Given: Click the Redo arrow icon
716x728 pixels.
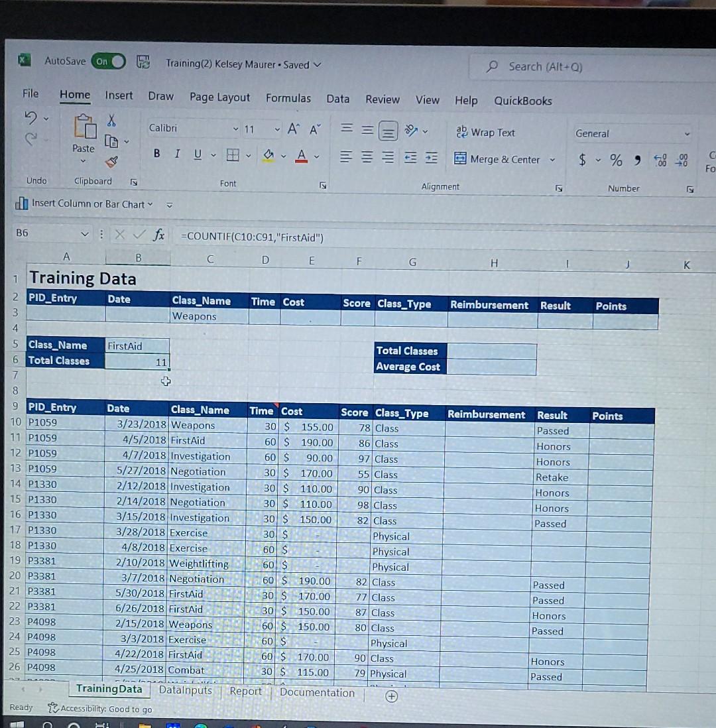Looking at the screenshot, I should click(30, 139).
